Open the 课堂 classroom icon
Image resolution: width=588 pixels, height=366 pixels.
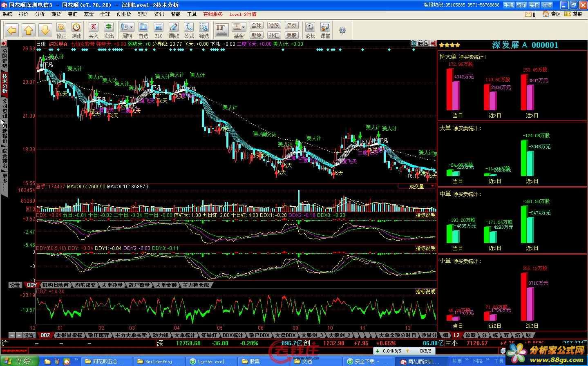tap(325, 30)
